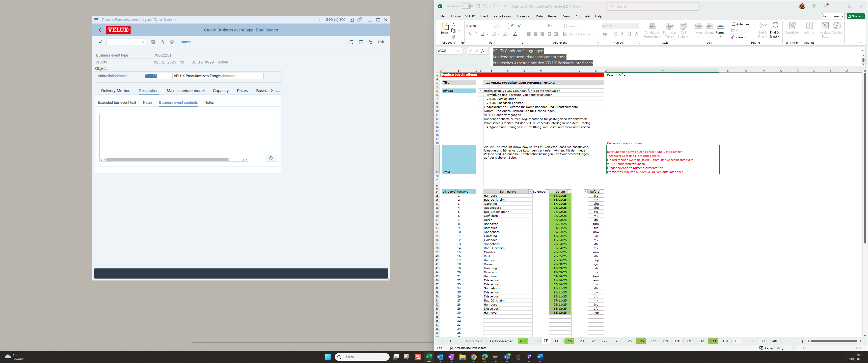This screenshot has width=868, height=363.
Task: Open Excel number format General dropdown
Action: [x=637, y=26]
